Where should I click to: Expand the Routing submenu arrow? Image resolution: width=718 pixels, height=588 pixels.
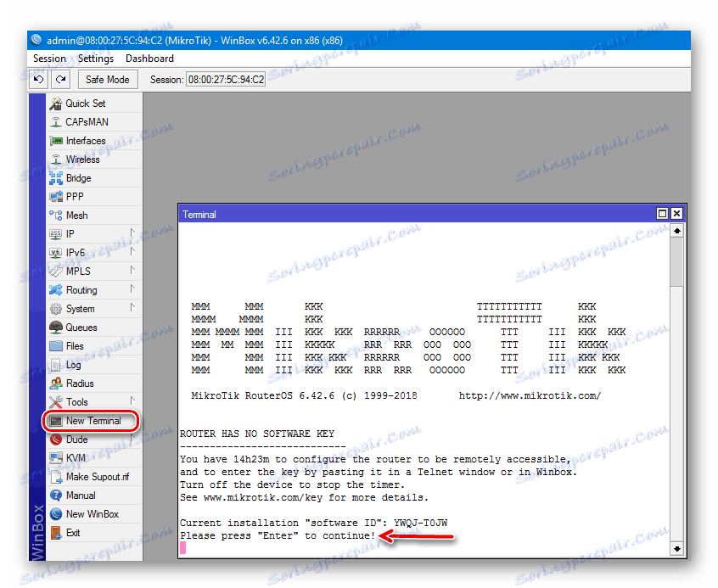pyautogui.click(x=132, y=289)
